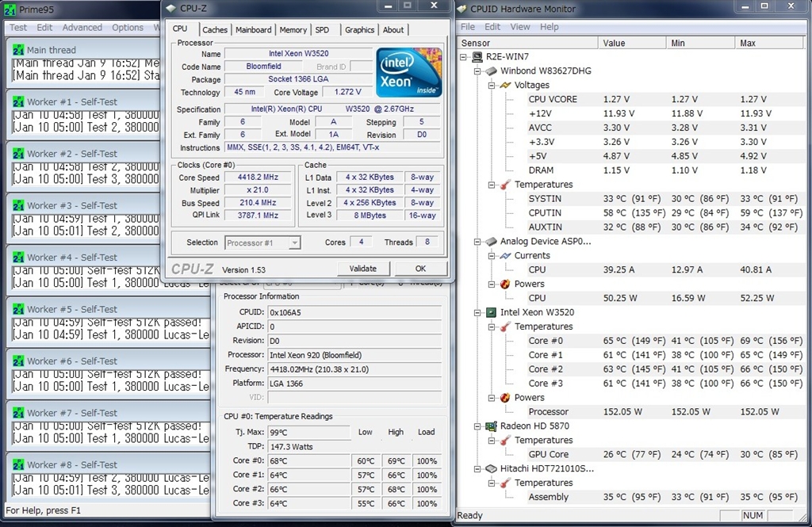This screenshot has height=527, width=812.
Task: Click the Tj. Max 99°C field
Action: pos(308,432)
